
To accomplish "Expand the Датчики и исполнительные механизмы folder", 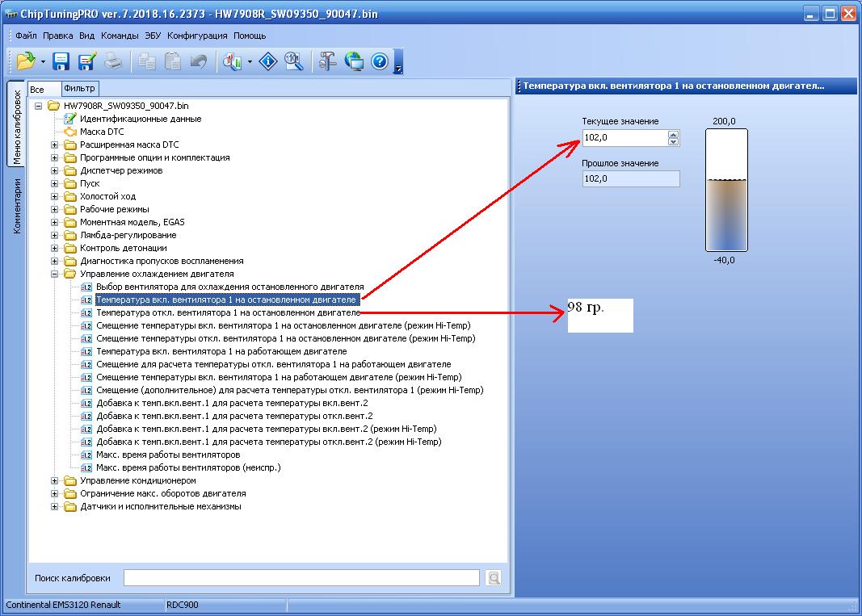I will pyautogui.click(x=54, y=507).
